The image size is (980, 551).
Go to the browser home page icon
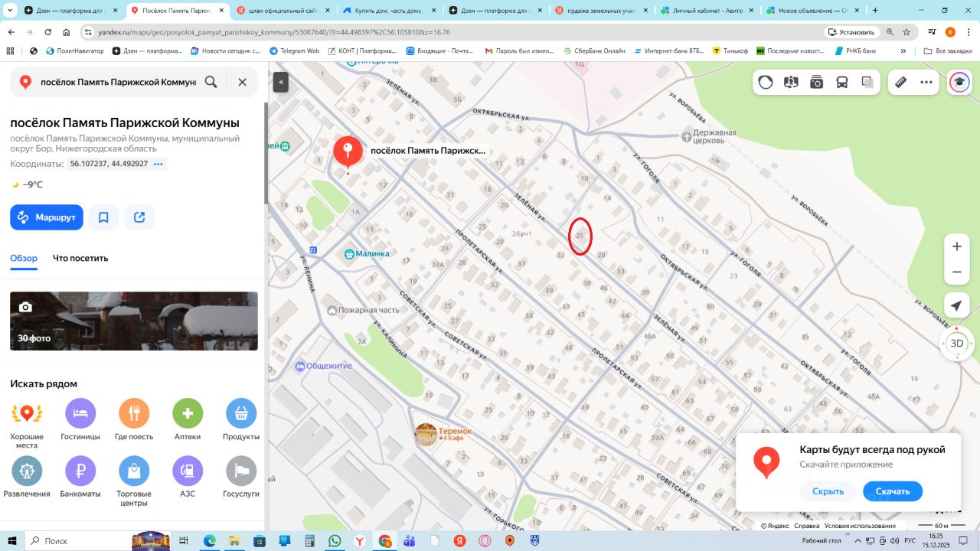(x=67, y=32)
